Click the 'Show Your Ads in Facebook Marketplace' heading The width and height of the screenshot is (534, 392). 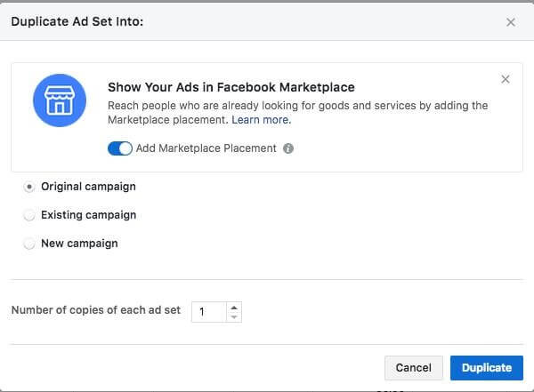pos(231,87)
